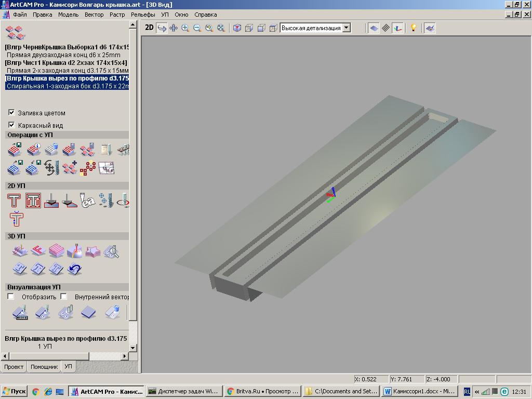The height and width of the screenshot is (399, 532).
Task: Enable the 'Отобразить' checkbox
Action: (11, 297)
